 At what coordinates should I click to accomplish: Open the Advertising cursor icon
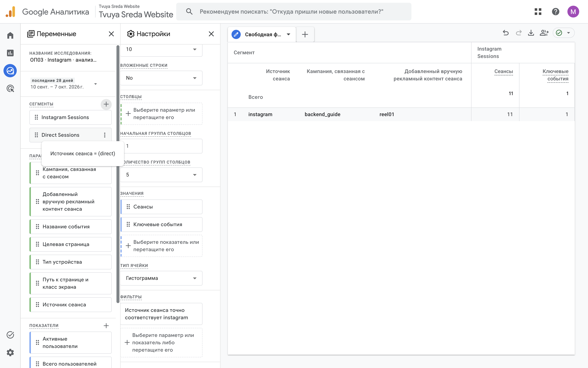(x=10, y=89)
